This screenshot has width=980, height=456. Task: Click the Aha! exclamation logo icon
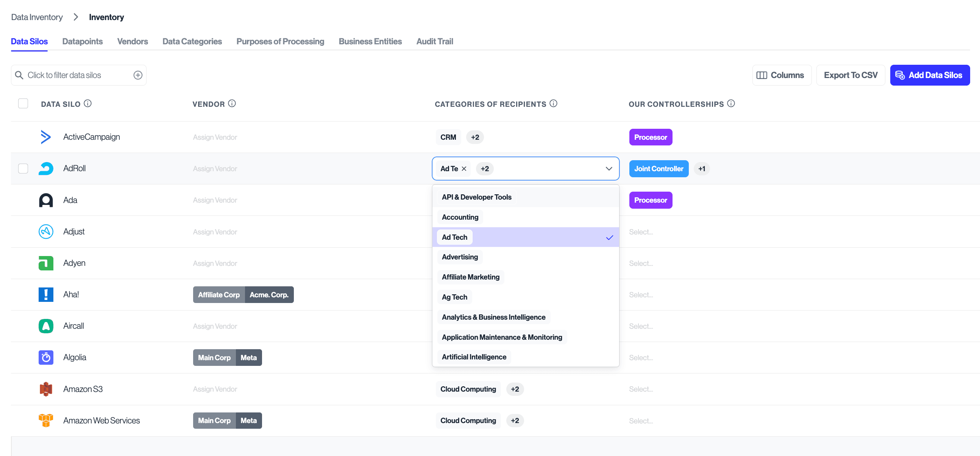click(46, 294)
